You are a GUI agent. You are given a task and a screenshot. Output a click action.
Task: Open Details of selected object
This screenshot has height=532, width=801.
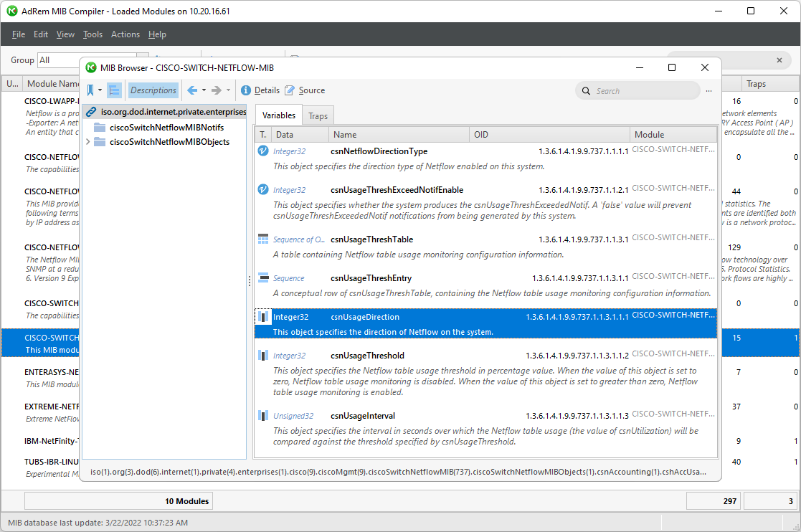[260, 90]
